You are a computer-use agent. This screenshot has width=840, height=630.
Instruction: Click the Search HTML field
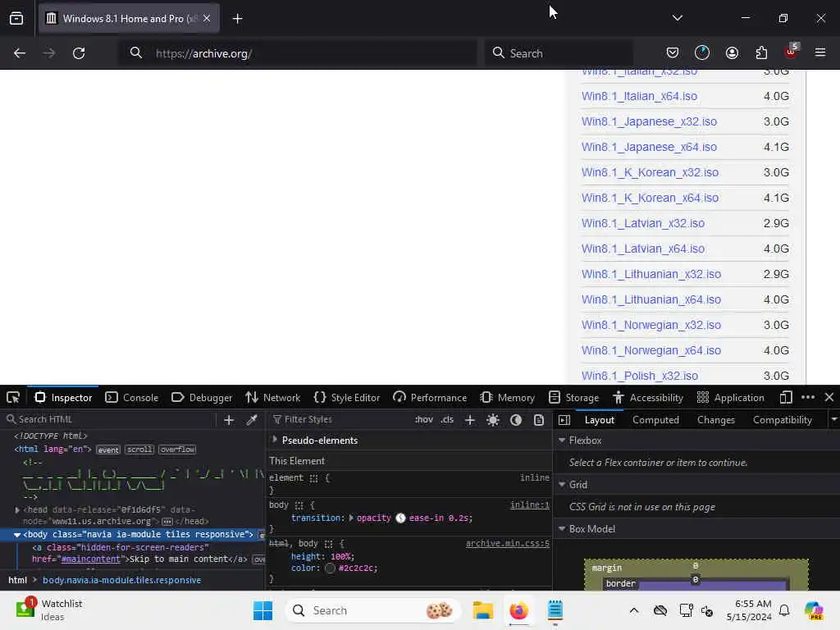point(110,419)
